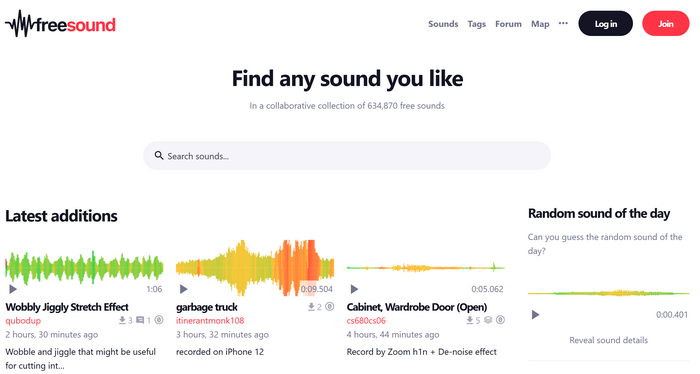
Task: Open Cabinet, Wardrobe Door (Open) title
Action: coord(417,307)
